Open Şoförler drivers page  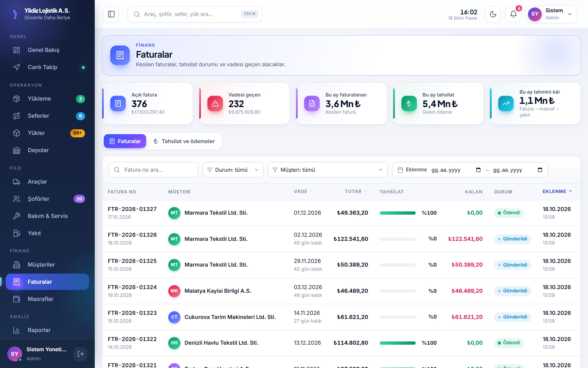47,199
